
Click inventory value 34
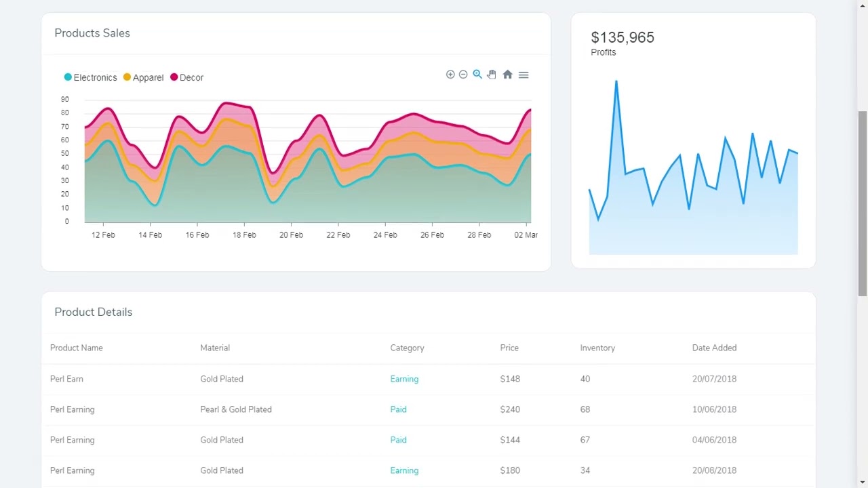[x=585, y=470]
